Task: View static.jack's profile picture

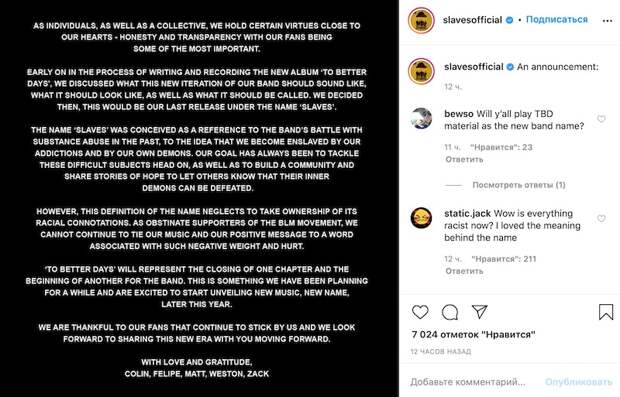Action: coord(421,218)
